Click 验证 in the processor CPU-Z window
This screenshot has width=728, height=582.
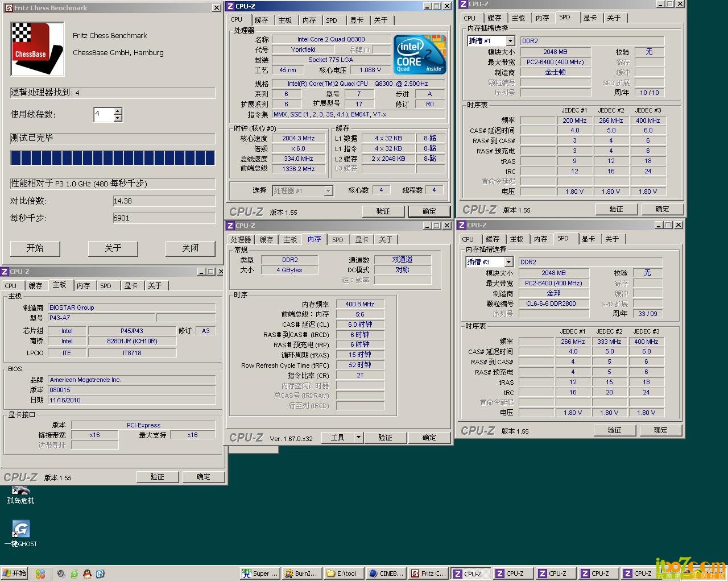coord(383,211)
